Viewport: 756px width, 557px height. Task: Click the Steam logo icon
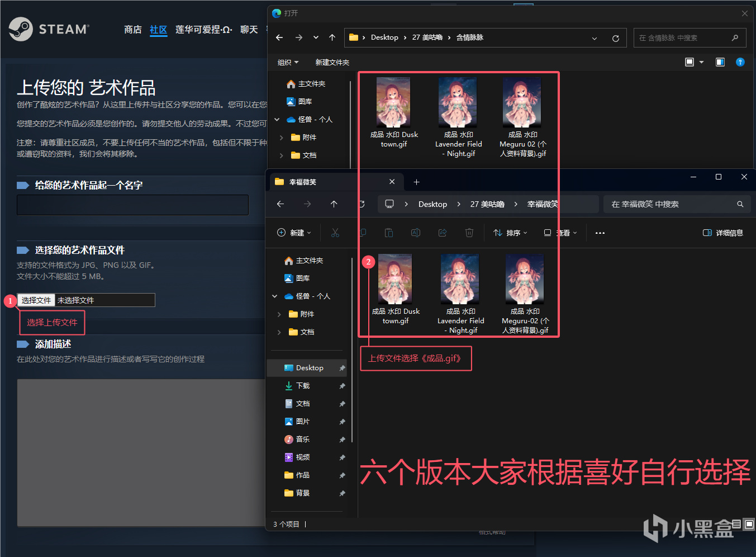21,29
